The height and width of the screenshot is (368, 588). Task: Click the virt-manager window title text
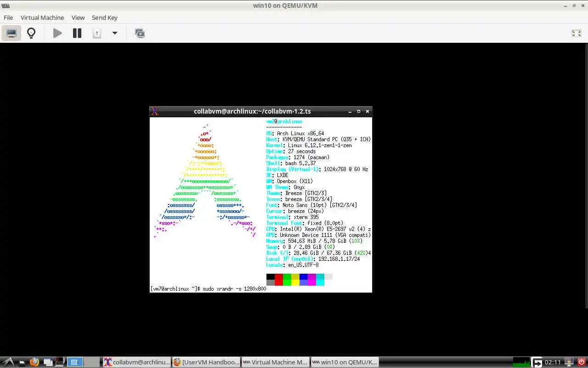click(285, 6)
